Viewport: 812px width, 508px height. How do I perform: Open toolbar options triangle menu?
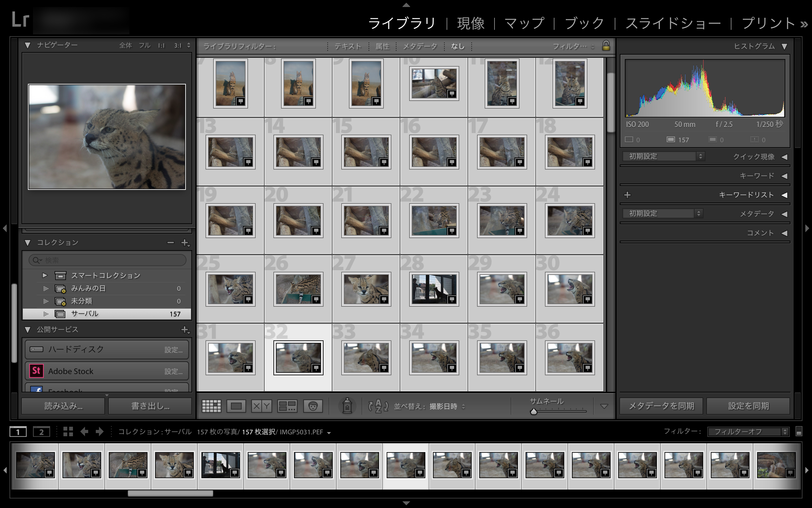click(x=604, y=406)
